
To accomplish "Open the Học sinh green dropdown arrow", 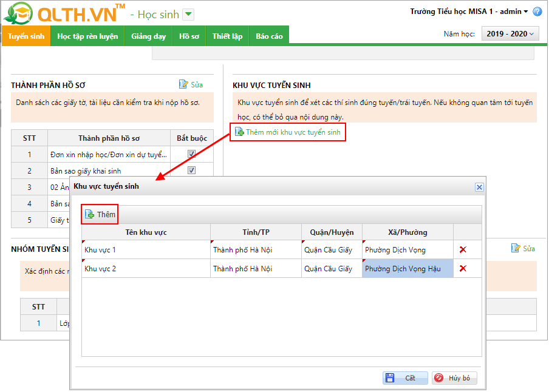I will point(189,15).
